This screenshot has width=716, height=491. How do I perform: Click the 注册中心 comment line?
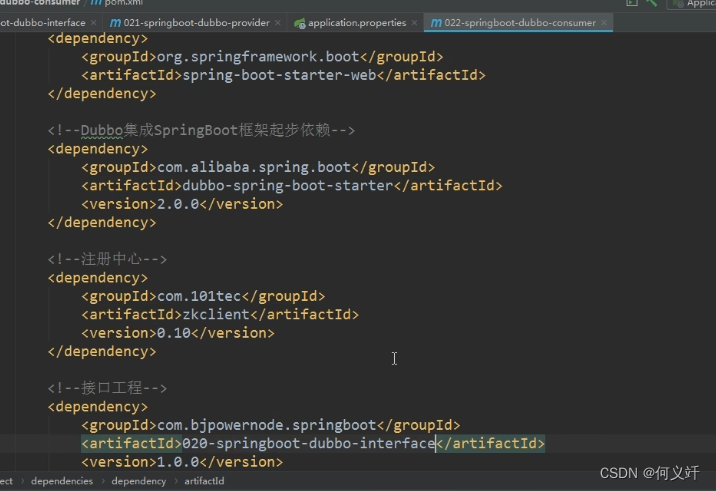(x=107, y=259)
